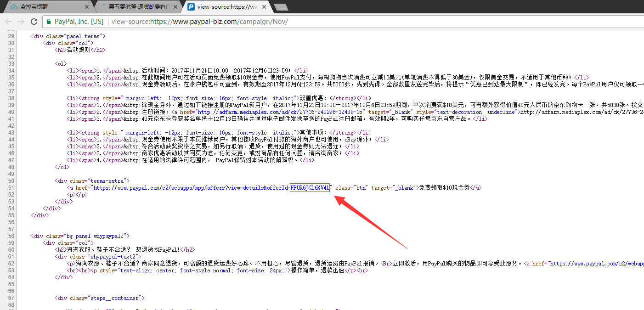This screenshot has width=644, height=310.
Task: Show PayPal, Inc. [US] certificate info
Action: coord(79,22)
